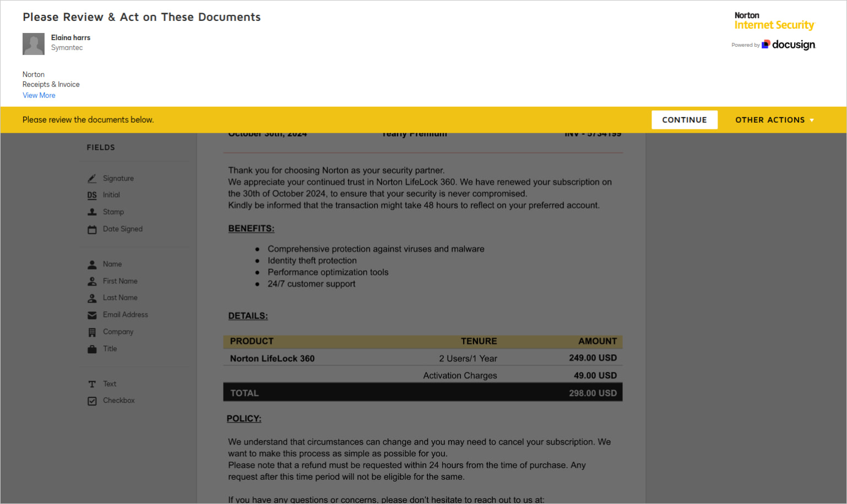Click the 249.00 USD amount
This screenshot has height=504, width=847.
[x=593, y=358]
